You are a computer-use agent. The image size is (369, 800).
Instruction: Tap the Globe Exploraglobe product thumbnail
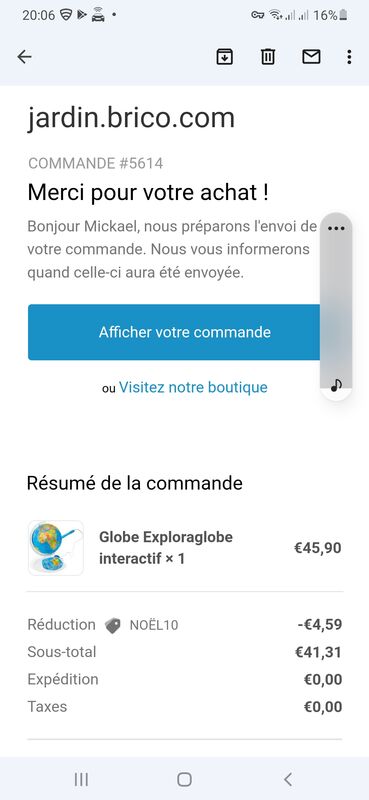(x=56, y=548)
